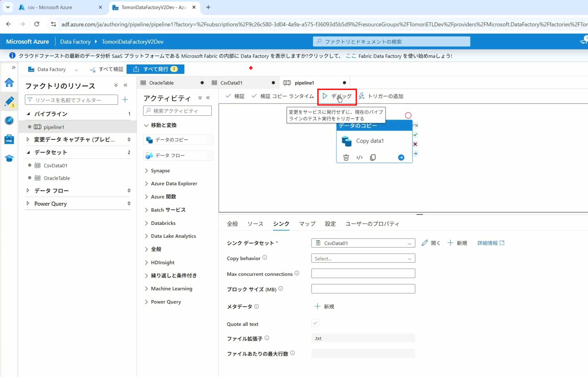Open the Monitor gauge icon in sidebar

9,120
